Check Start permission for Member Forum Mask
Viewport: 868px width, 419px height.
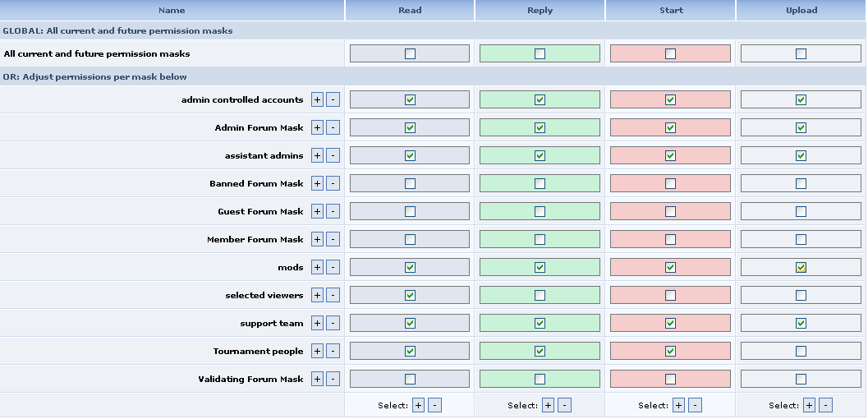click(x=670, y=240)
